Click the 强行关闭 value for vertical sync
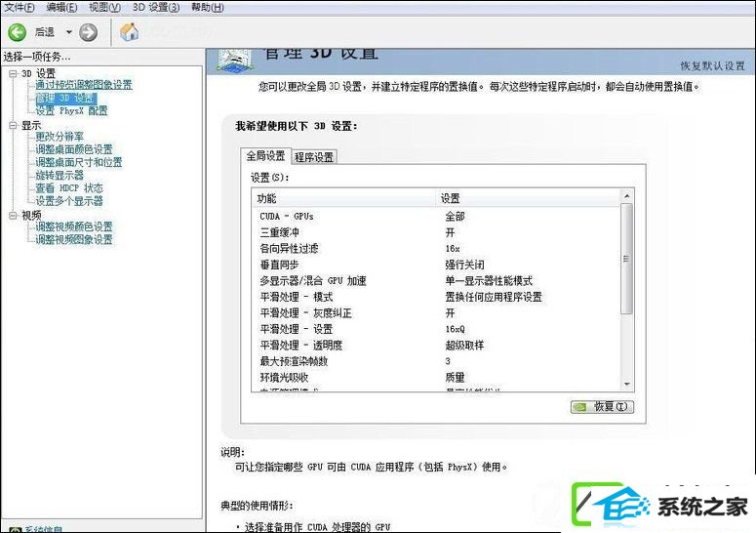This screenshot has width=756, height=533. coord(464,265)
